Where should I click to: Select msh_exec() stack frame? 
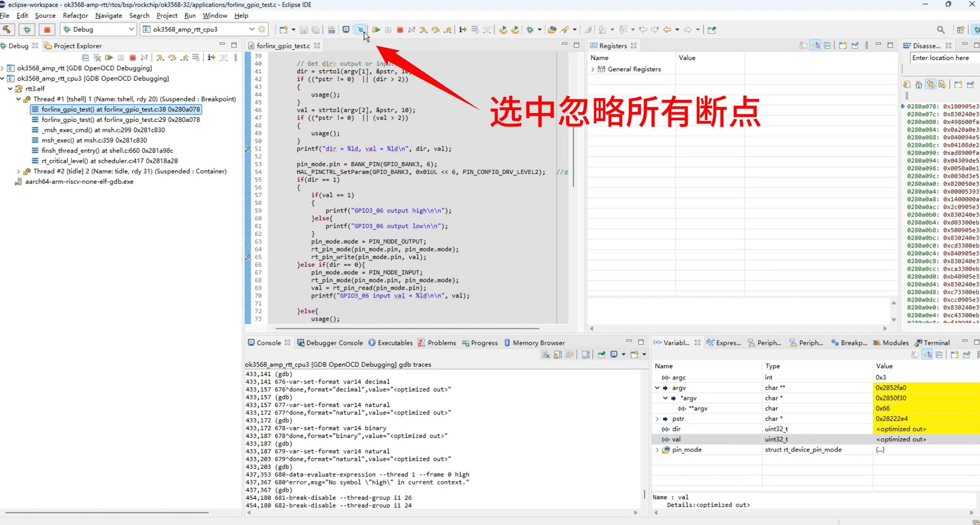94,140
